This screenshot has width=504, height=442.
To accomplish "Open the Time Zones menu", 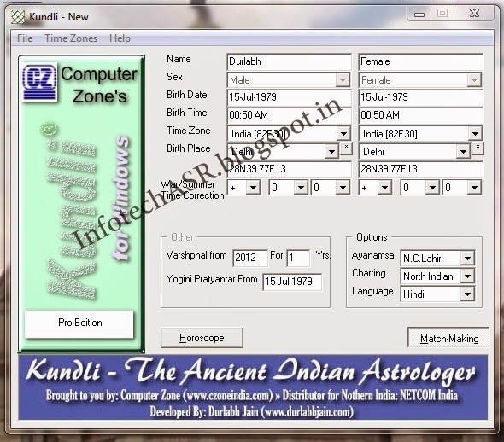I will (x=71, y=38).
